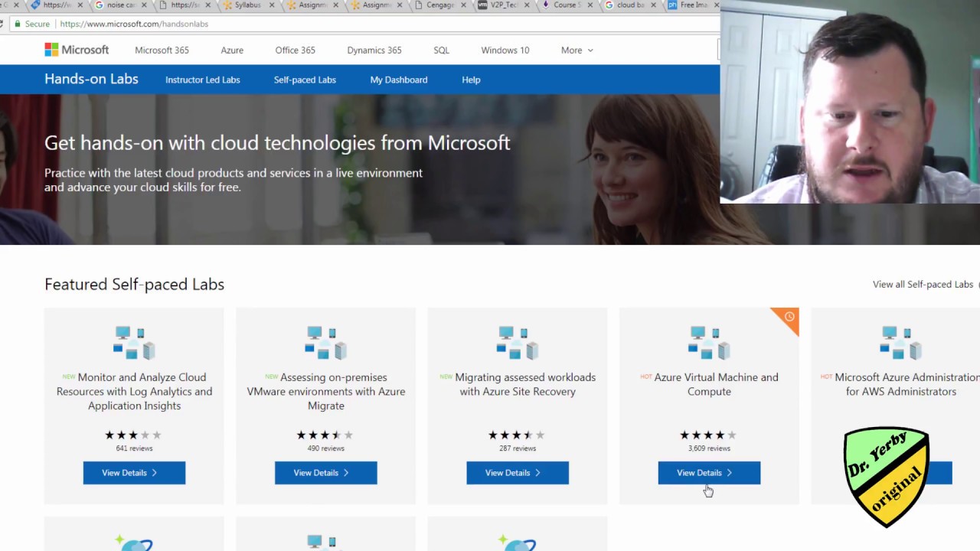Screen dimensions: 980x551
Task: Click the star rating with 3,609 reviews
Action: point(709,435)
